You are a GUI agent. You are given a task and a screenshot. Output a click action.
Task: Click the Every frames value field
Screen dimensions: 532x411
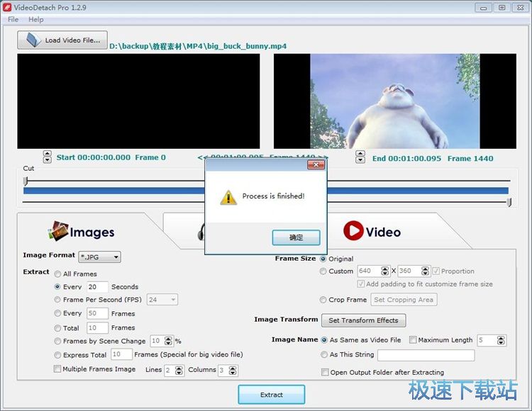pyautogui.click(x=97, y=313)
